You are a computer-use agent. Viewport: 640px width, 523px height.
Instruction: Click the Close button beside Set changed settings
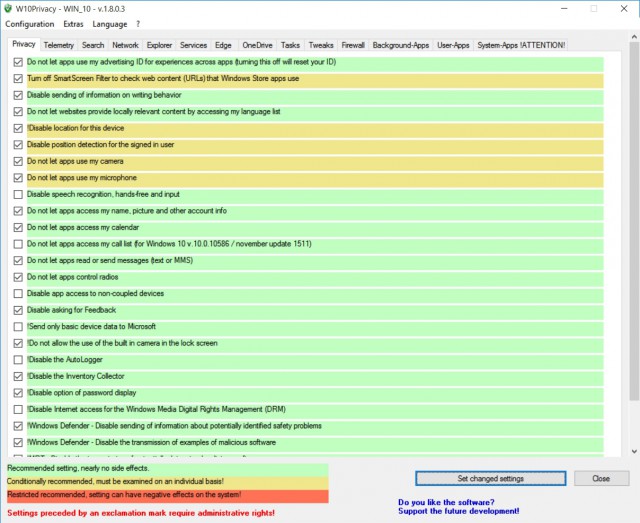pos(601,478)
